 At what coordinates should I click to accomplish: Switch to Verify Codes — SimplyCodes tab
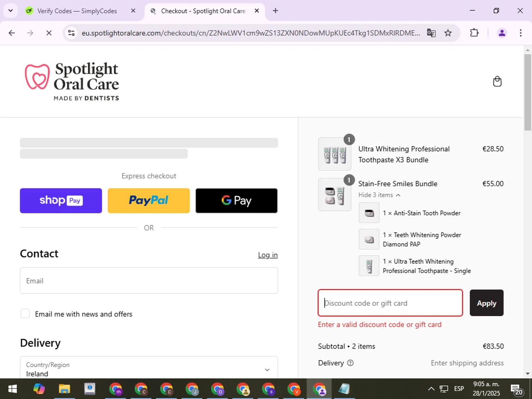pyautogui.click(x=77, y=11)
